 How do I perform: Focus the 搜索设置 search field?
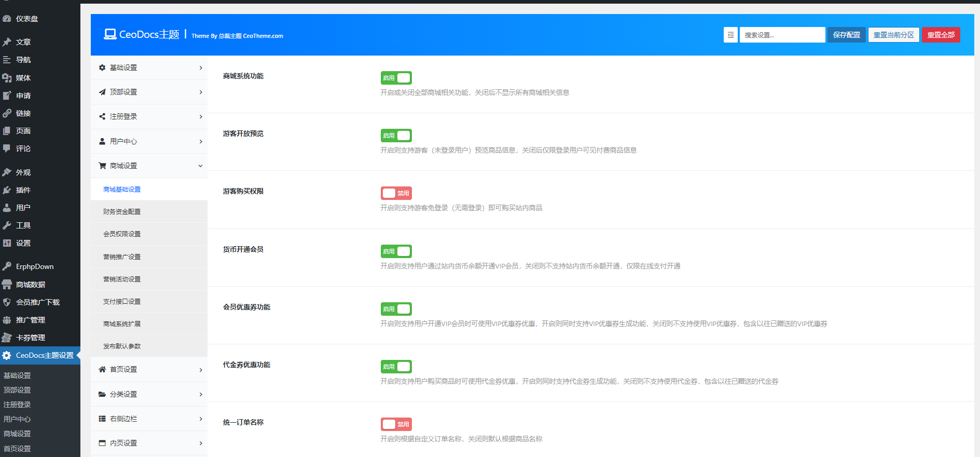tap(782, 35)
